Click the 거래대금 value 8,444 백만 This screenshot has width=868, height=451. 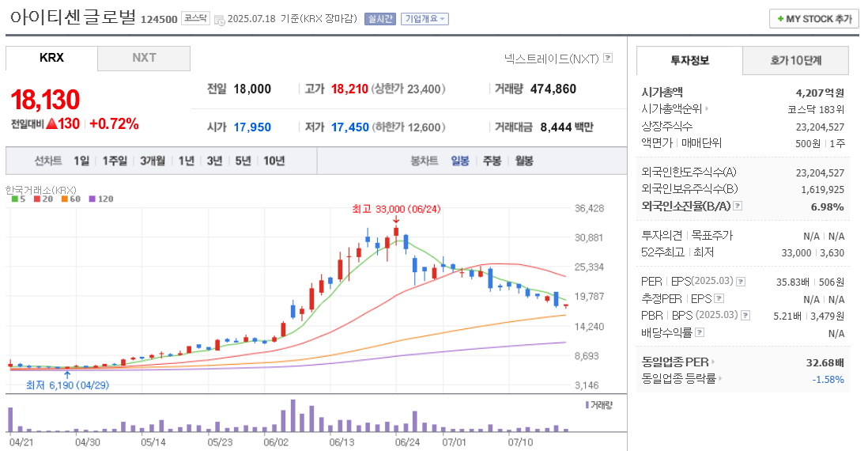(x=566, y=127)
